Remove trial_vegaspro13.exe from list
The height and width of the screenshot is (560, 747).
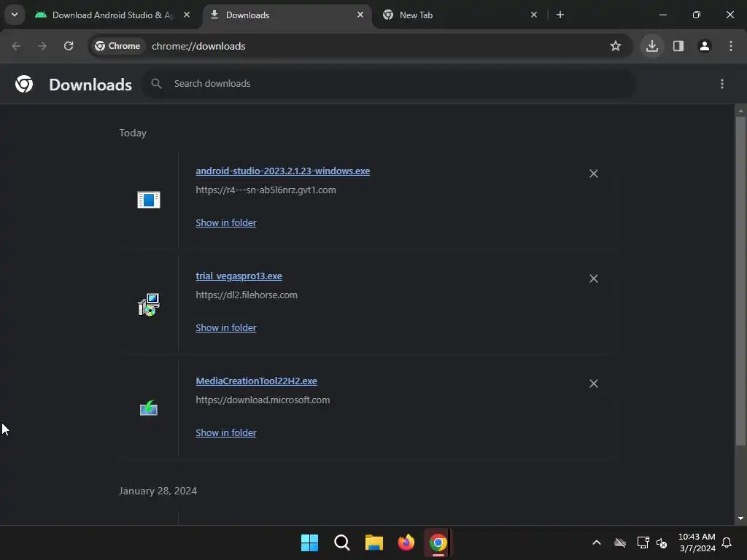[x=594, y=279]
